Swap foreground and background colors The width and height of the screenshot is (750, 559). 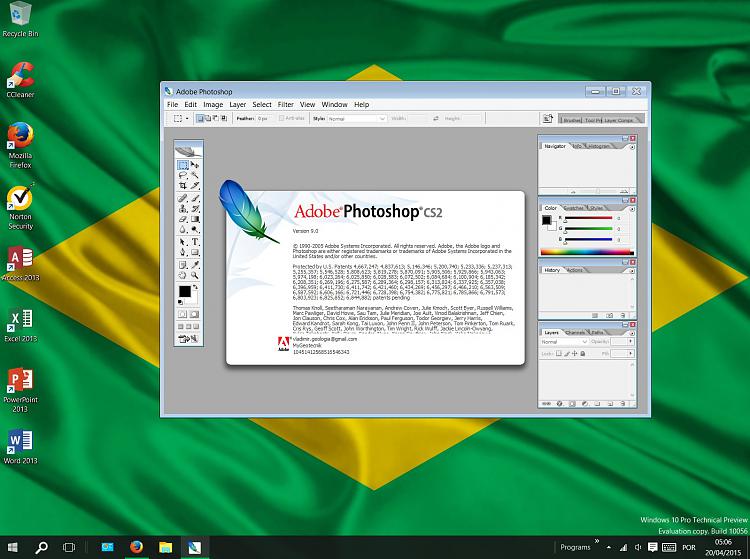[x=195, y=287]
